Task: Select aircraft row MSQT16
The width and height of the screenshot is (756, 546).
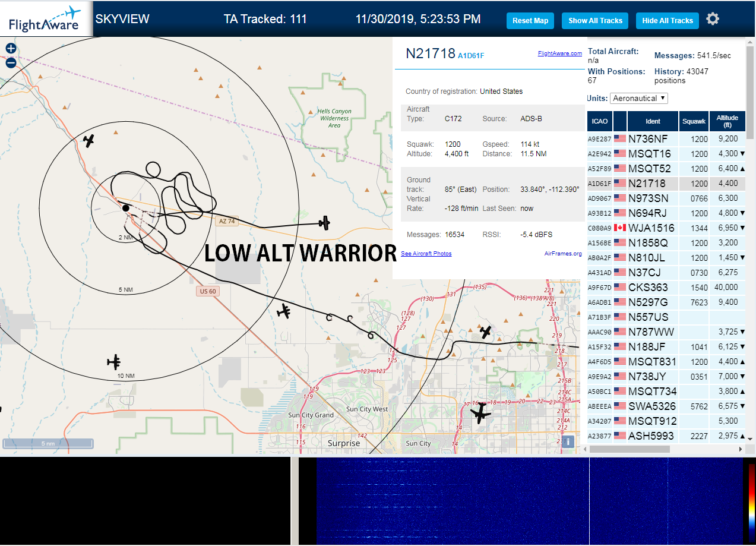Action: click(x=666, y=153)
